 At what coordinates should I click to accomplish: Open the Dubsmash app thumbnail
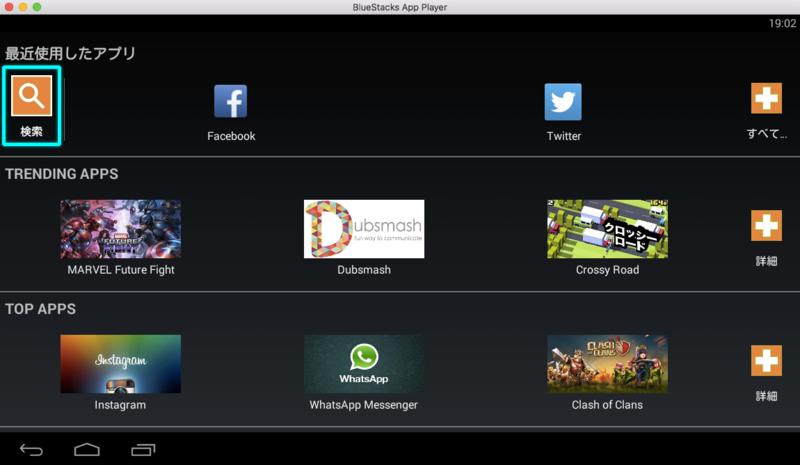coord(364,229)
